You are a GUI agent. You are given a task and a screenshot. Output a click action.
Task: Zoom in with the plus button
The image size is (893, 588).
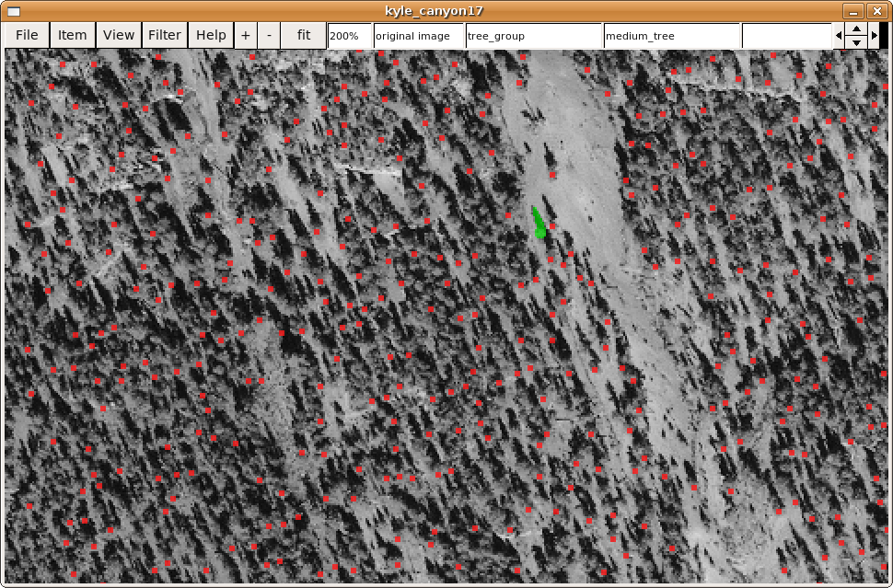click(246, 35)
